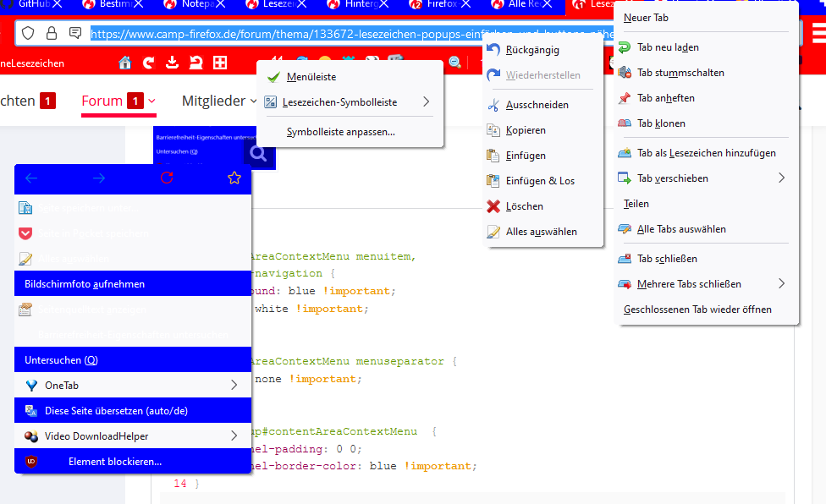Viewport: 826px width, 504px height.
Task: Click the uBlock shield icon beside Element blockieren
Action: tap(31, 462)
